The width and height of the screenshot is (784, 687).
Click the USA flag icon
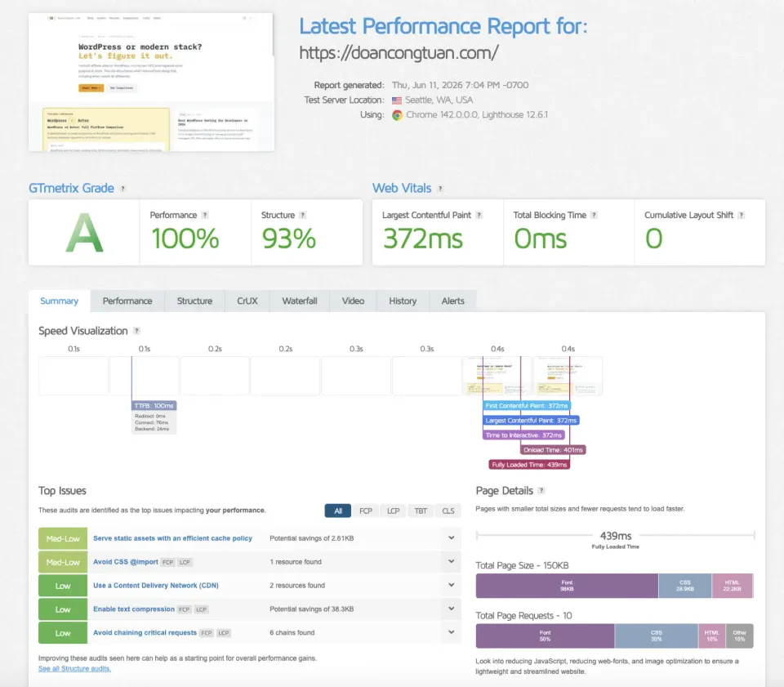397,100
